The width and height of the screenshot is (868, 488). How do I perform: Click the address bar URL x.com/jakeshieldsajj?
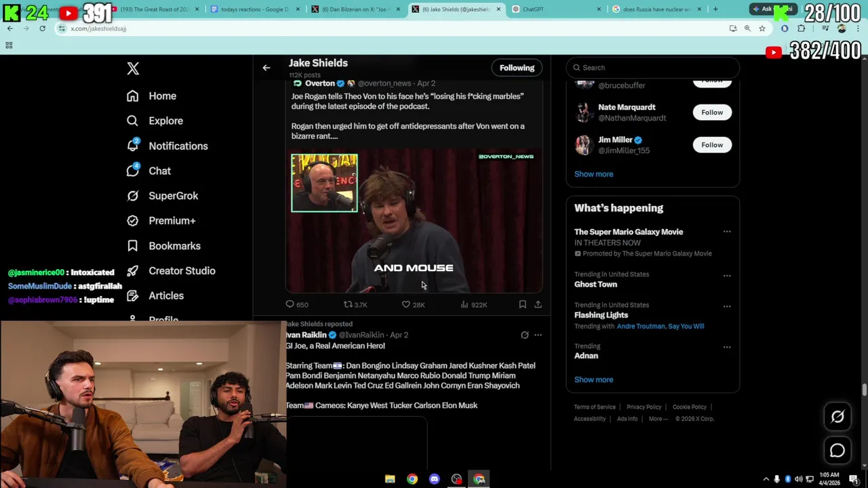pyautogui.click(x=98, y=28)
